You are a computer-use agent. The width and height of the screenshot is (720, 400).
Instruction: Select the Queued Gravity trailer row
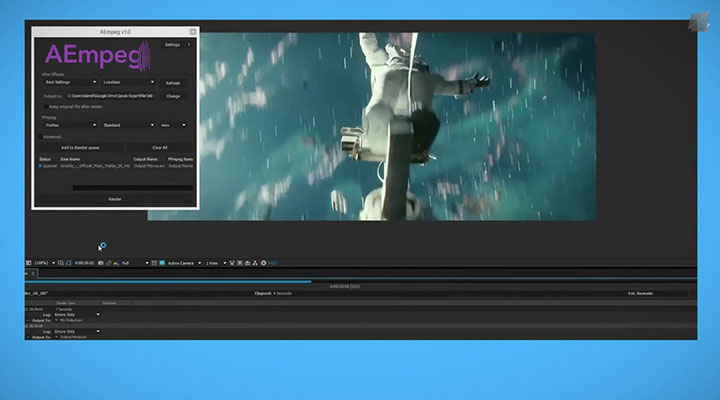(116, 166)
